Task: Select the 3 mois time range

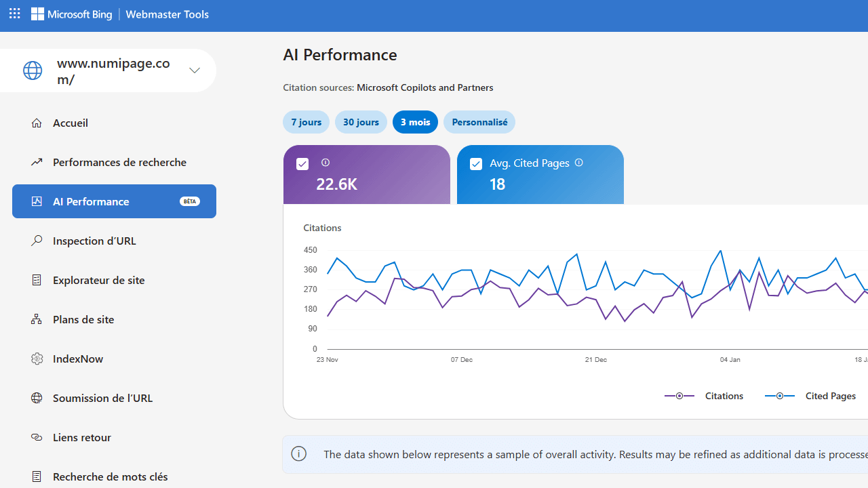Action: [415, 122]
